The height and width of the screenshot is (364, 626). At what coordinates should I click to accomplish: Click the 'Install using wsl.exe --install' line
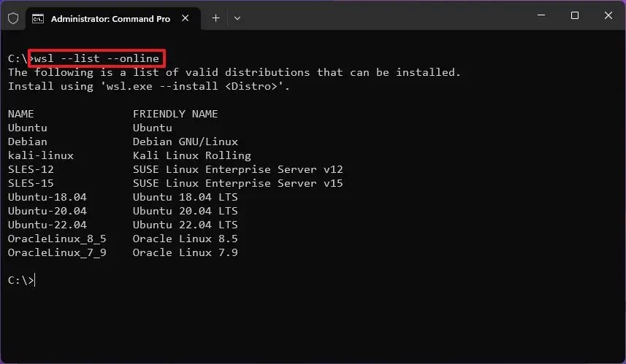tap(149, 87)
